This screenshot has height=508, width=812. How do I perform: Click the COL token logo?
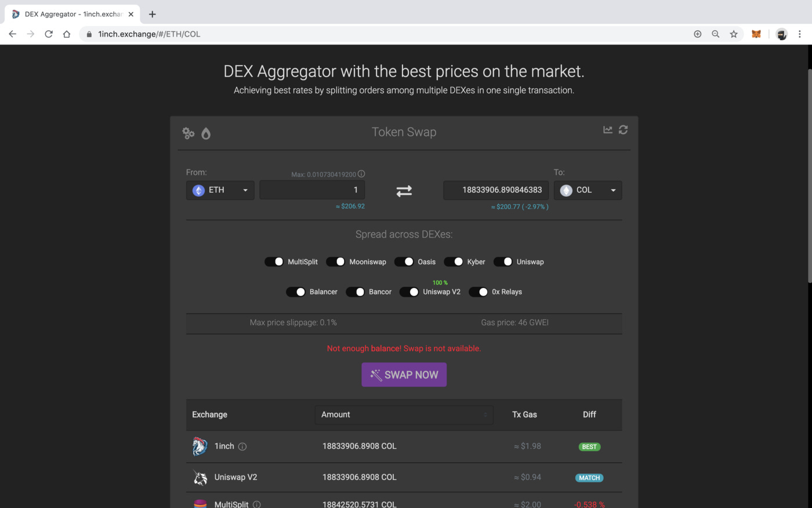click(x=566, y=190)
